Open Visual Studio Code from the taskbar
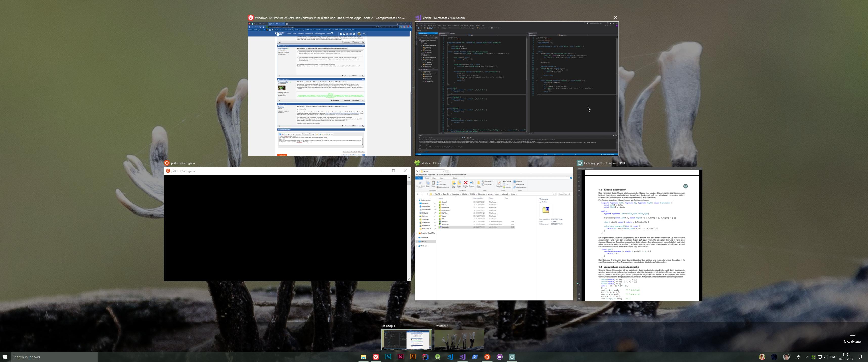Image resolution: width=868 pixels, height=362 pixels. 450,357
